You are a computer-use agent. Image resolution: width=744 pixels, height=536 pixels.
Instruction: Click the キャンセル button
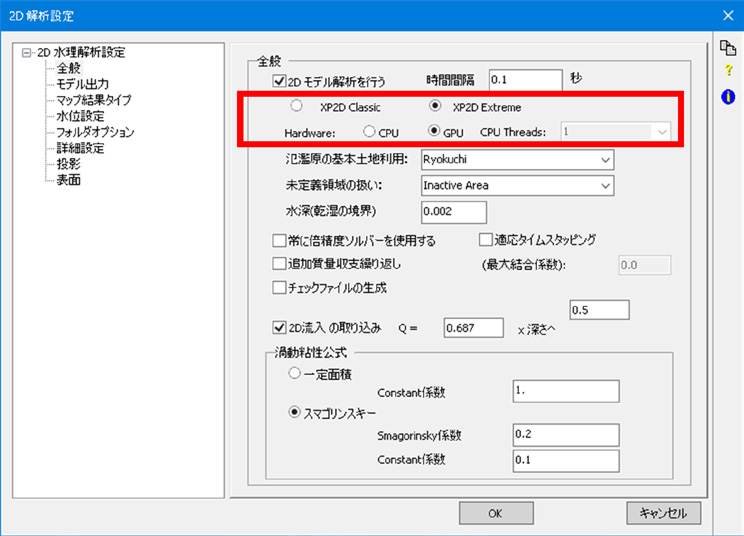click(663, 513)
